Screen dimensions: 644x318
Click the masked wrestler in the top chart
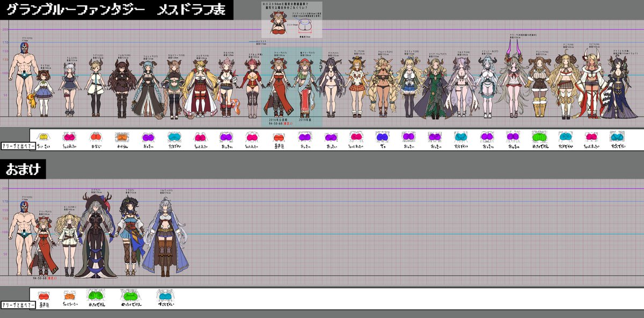pyautogui.click(x=23, y=79)
